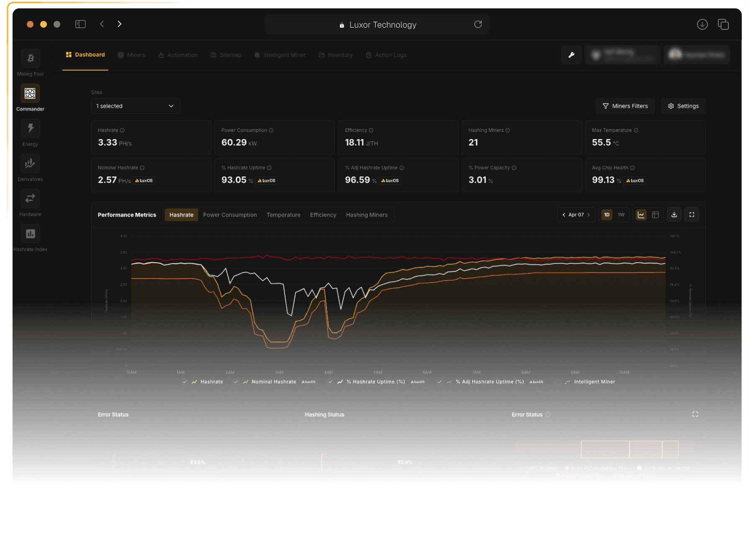Screen dimensions: 756x553
Task: Go to next date after Apr 07
Action: (589, 215)
